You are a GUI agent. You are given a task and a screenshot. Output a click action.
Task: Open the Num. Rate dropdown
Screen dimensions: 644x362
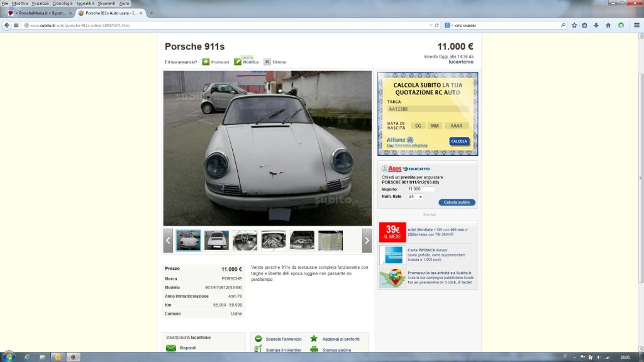tap(415, 197)
